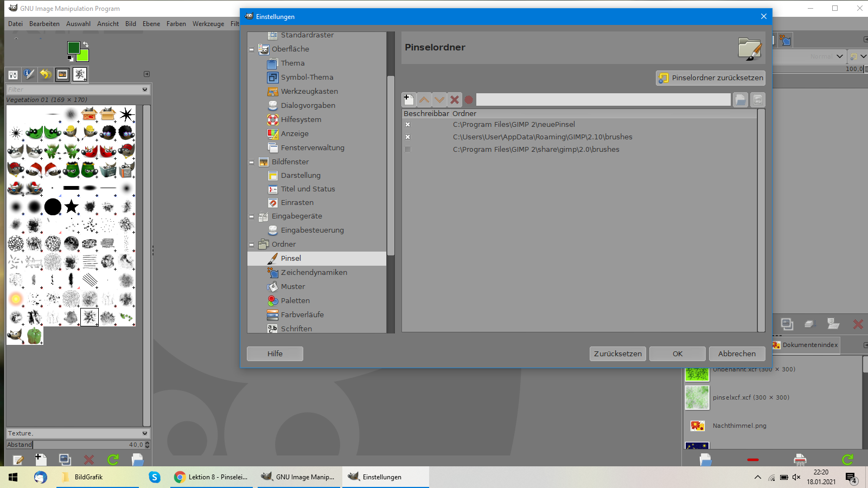Collapse the Oberfläche tree section
Screen dimensions: 868x488
tap(252, 49)
